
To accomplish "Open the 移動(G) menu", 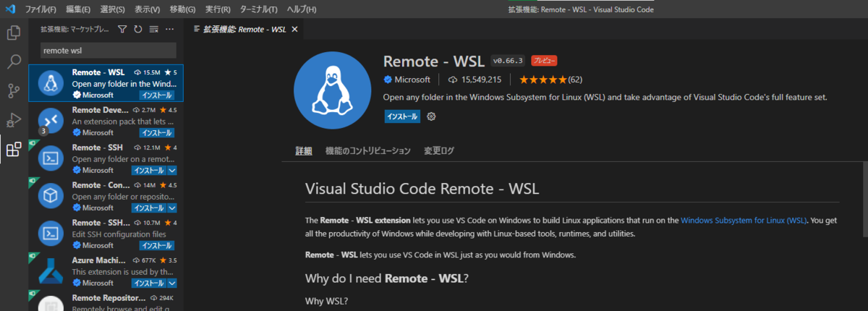I will pyautogui.click(x=182, y=9).
